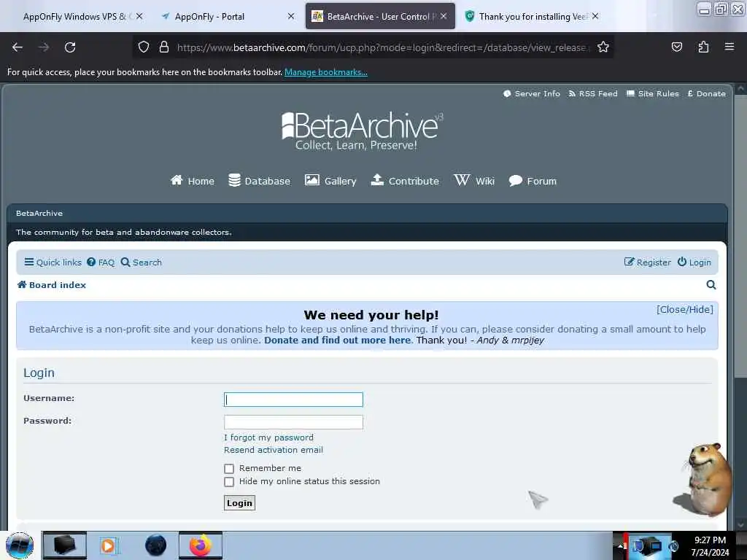Viewport: 747px width, 560px height.
Task: Check the Remember me checkbox
Action: pos(229,469)
